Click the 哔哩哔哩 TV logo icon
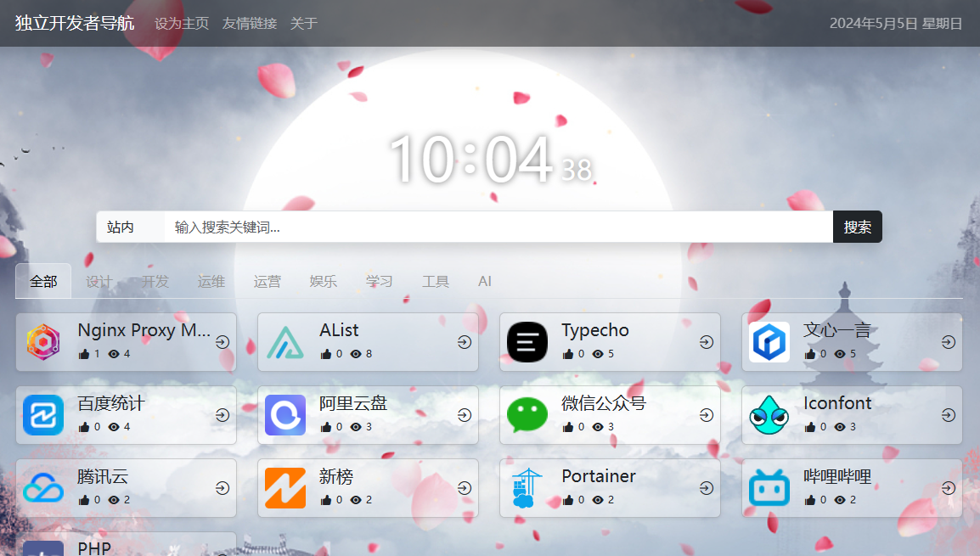 pyautogui.click(x=769, y=488)
